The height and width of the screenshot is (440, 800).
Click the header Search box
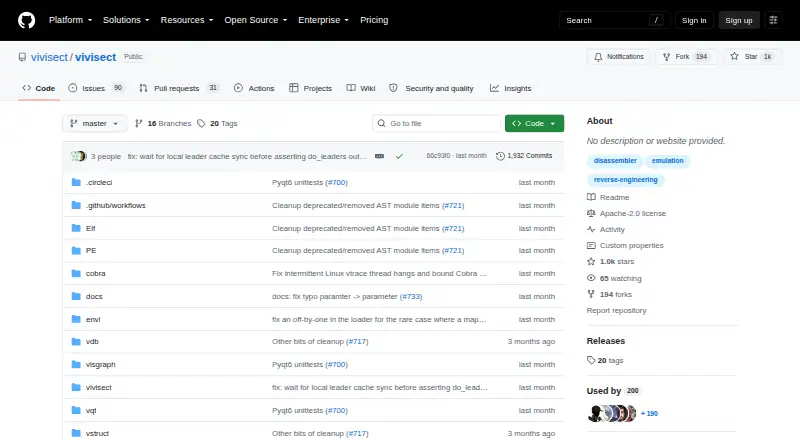pos(614,20)
